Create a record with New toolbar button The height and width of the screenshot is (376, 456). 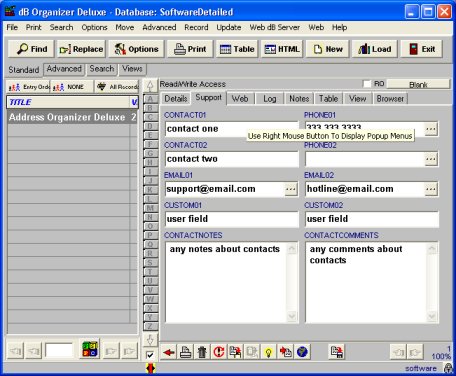[328, 49]
